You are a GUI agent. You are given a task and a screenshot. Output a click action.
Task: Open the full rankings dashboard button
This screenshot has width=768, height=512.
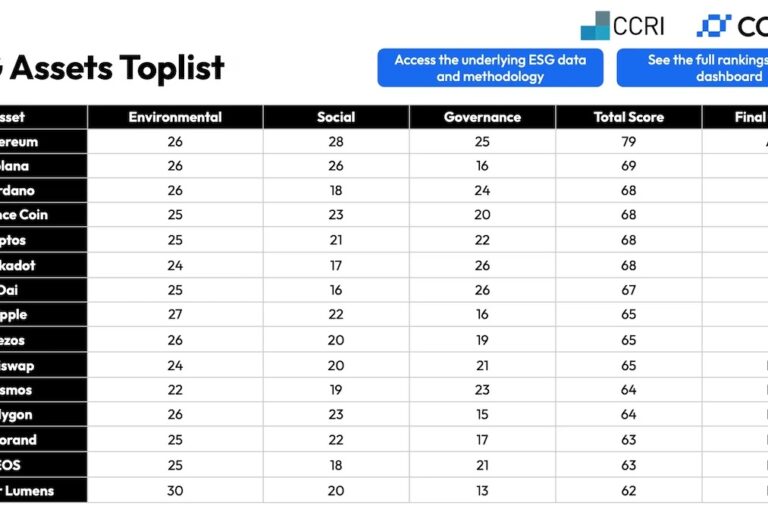click(692, 68)
